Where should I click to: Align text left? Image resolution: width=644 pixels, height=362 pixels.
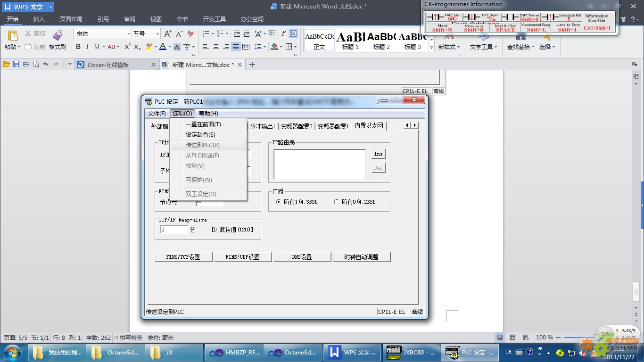[x=206, y=47]
